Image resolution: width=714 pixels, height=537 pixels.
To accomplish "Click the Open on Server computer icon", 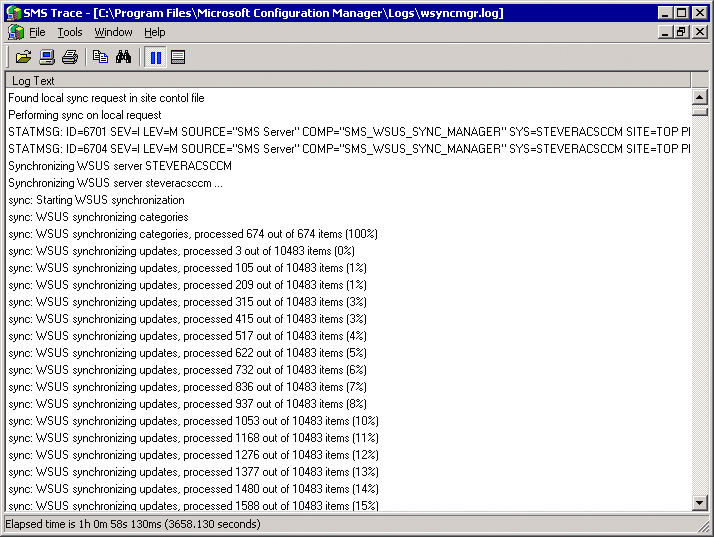I will (x=47, y=57).
